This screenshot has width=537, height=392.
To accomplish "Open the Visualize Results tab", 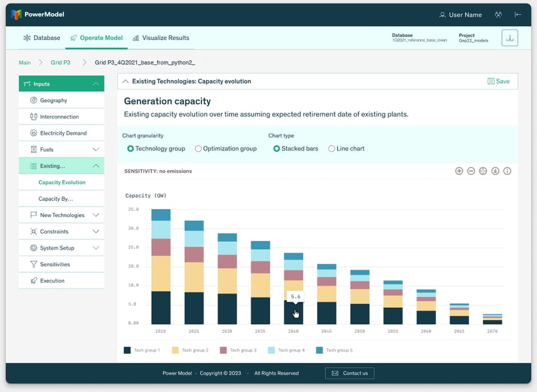I will click(x=161, y=38).
